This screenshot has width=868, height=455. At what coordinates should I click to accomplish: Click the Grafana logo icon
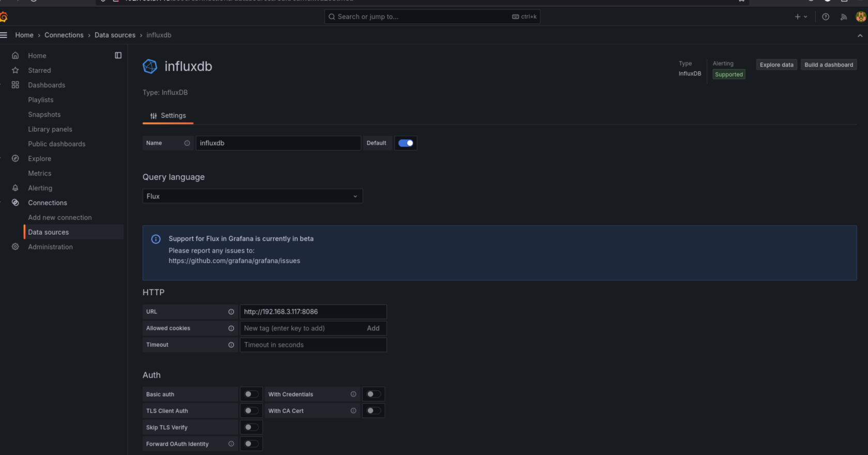pos(4,17)
